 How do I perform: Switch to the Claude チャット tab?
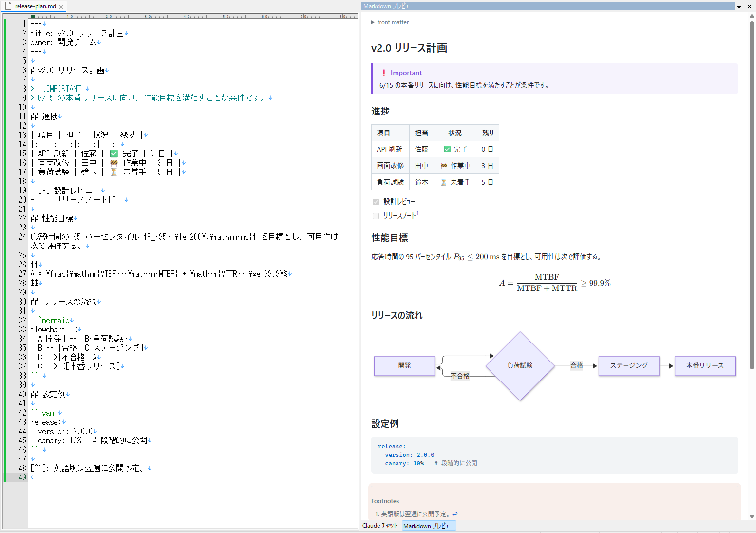coord(380,526)
